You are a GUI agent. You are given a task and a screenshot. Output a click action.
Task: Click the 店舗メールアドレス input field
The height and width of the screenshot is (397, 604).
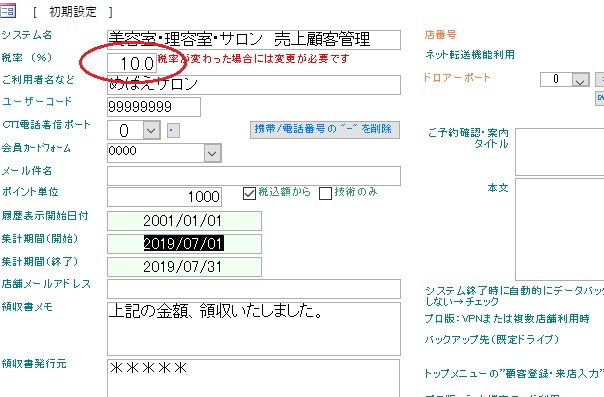click(254, 289)
